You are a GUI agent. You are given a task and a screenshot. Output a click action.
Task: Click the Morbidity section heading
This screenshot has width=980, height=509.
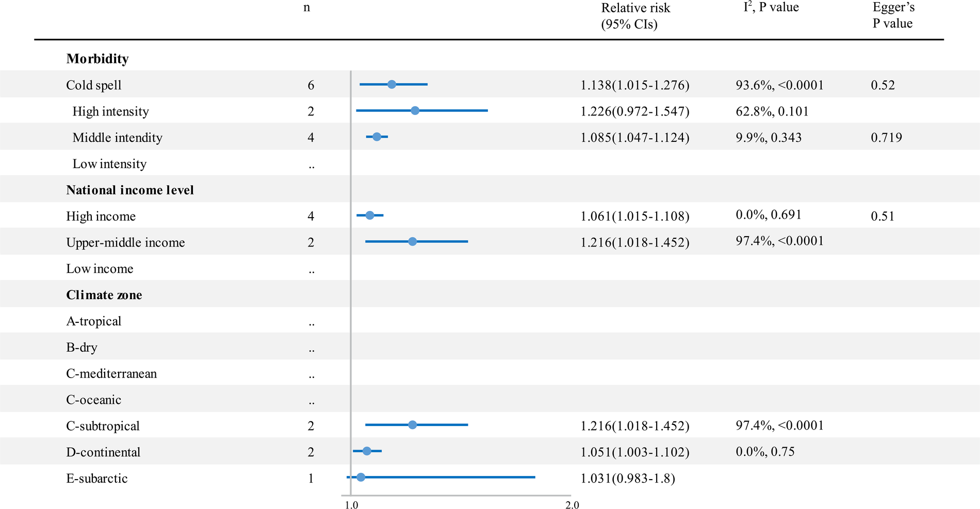tap(97, 59)
